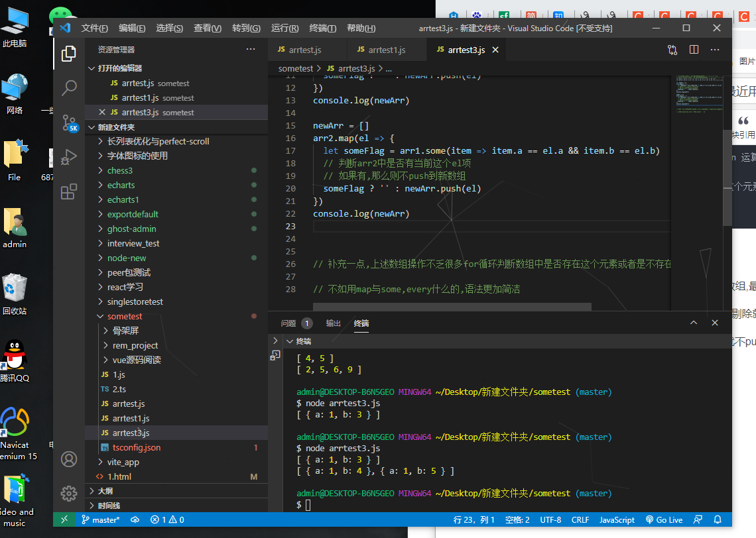
Task: Click the sometest breadcrumb
Action: (296, 68)
